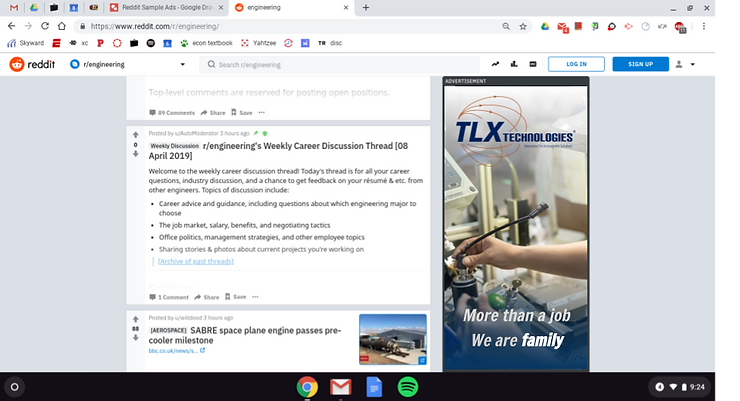The image size is (740, 401).
Task: Click the SIGN UP button
Action: [x=640, y=64]
